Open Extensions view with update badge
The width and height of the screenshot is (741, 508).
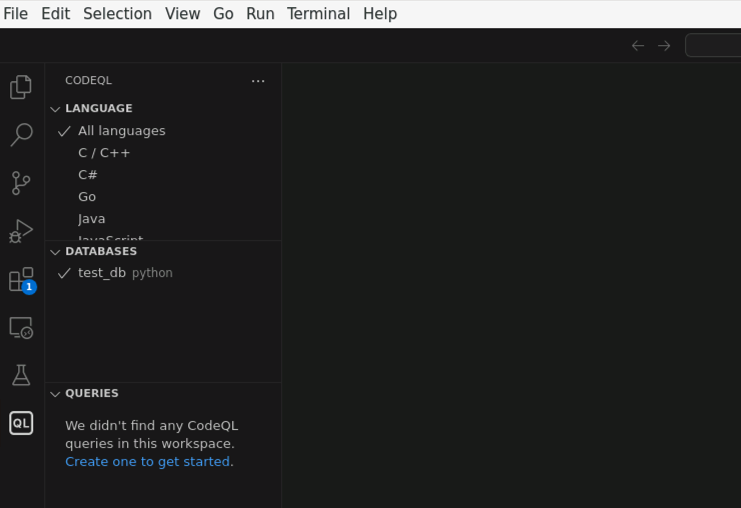pos(22,280)
